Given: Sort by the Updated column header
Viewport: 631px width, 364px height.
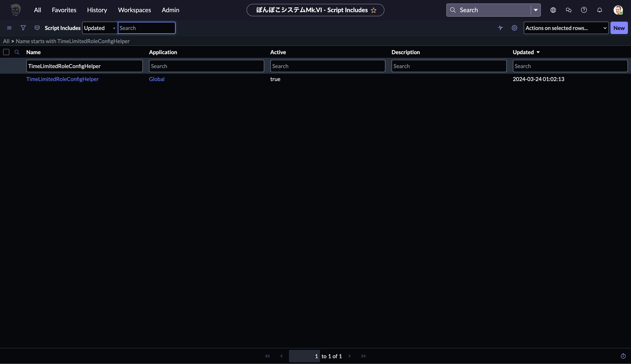Looking at the screenshot, I should tap(523, 52).
